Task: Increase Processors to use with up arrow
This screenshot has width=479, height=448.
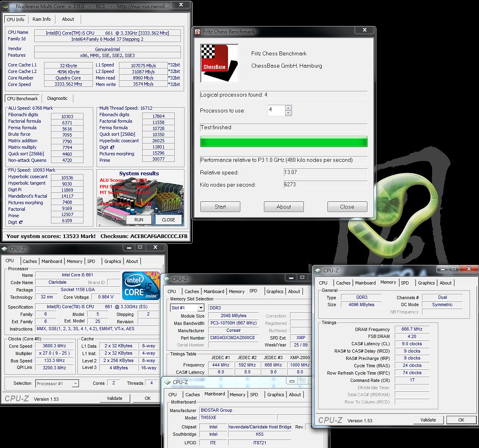Action: [288, 108]
